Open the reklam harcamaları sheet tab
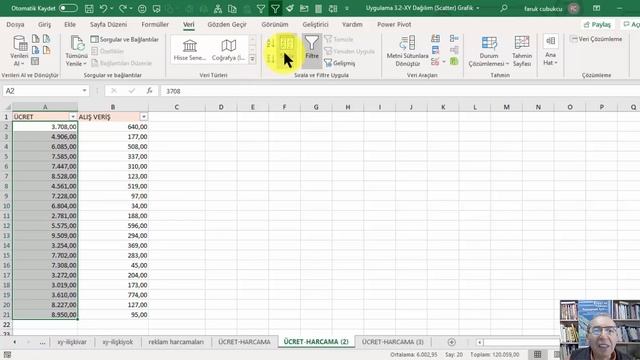The image size is (640, 360). pos(176,342)
